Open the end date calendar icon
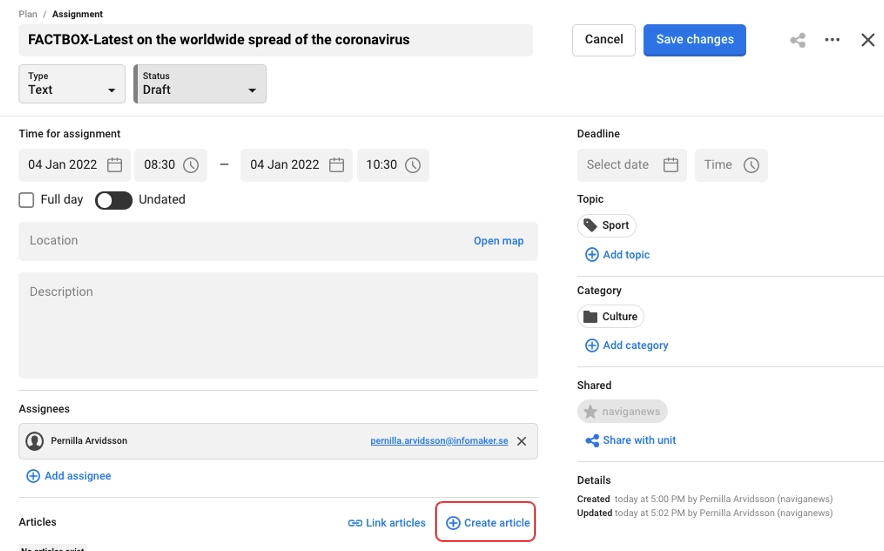 coord(337,165)
